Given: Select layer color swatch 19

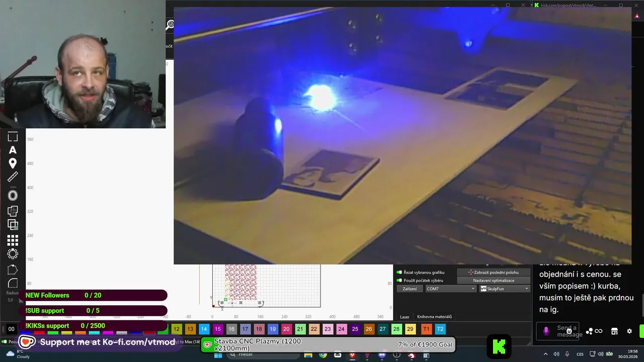Looking at the screenshot, I should click(272, 329).
